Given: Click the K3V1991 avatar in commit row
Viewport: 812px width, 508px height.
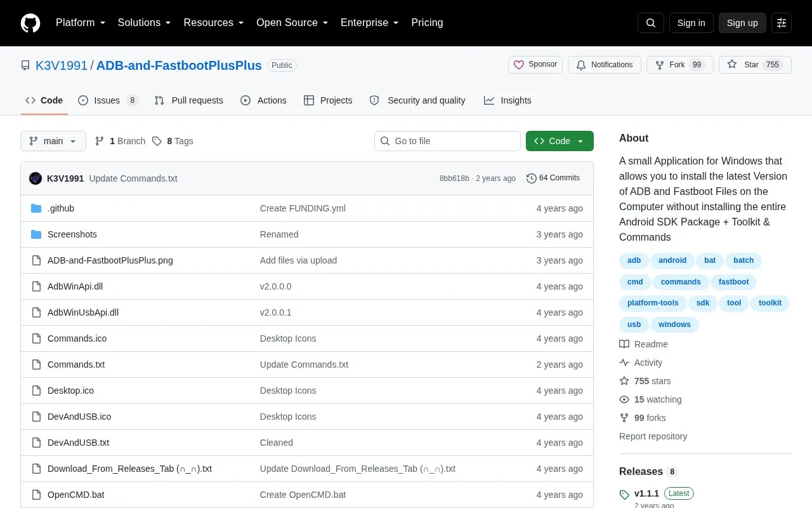Looking at the screenshot, I should 36,178.
